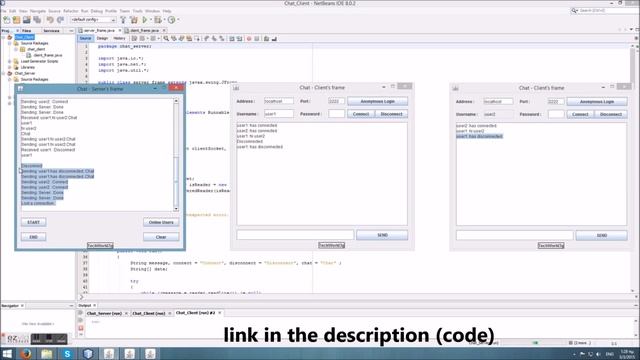640x360 pixels.
Task: Switch to the Design view tab
Action: pyautogui.click(x=102, y=38)
